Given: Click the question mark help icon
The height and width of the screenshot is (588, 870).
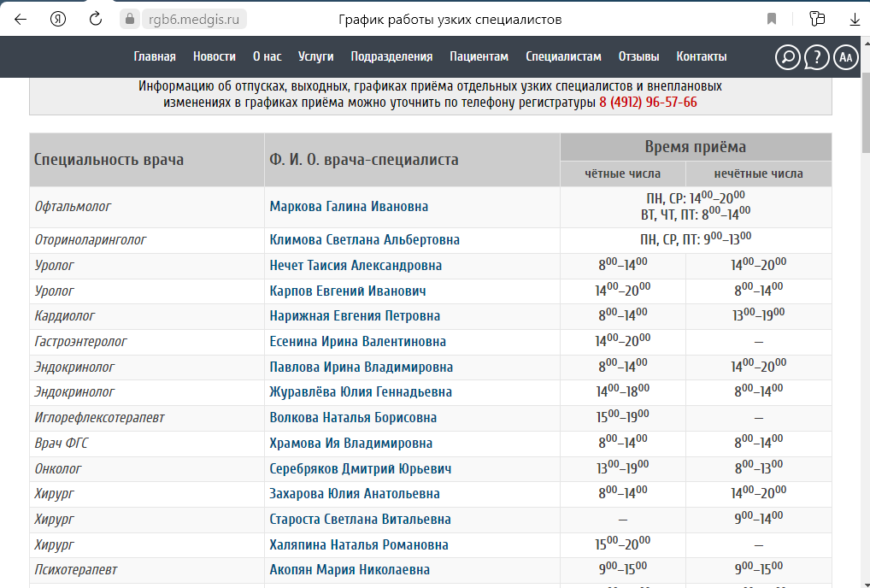Looking at the screenshot, I should [x=817, y=57].
